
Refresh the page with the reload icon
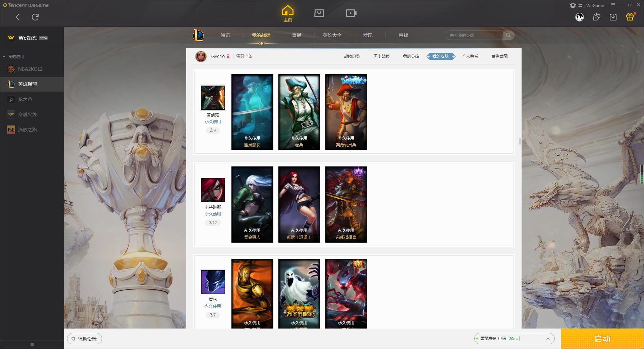pyautogui.click(x=35, y=17)
